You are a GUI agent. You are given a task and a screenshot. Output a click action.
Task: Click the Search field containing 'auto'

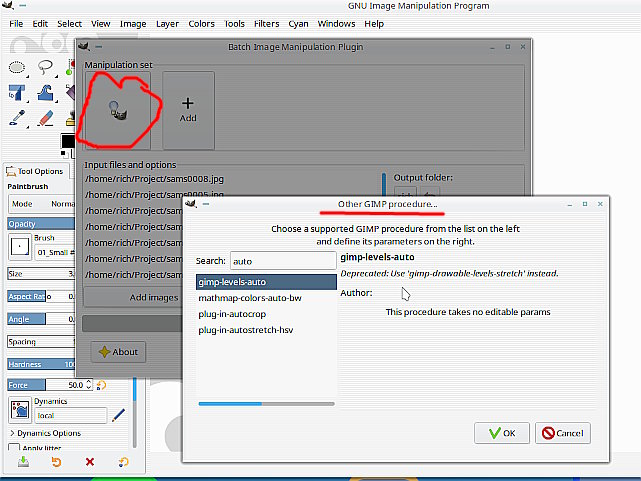point(283,261)
